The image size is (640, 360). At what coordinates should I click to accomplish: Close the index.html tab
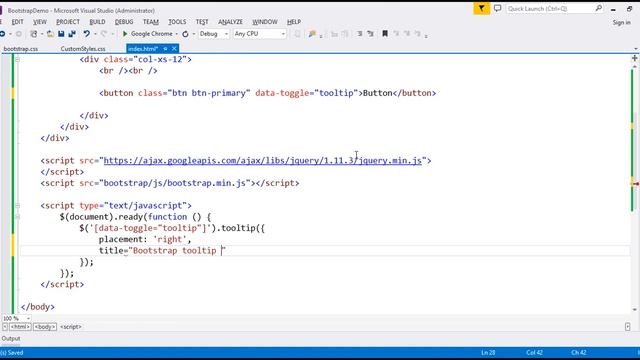[174, 49]
